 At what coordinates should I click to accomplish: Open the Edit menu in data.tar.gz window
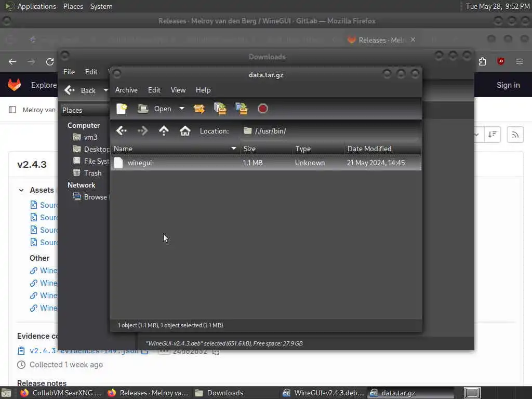tap(154, 90)
